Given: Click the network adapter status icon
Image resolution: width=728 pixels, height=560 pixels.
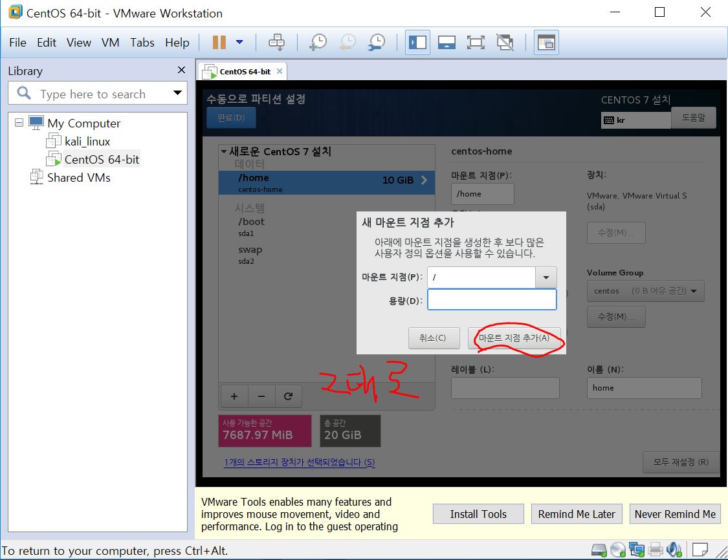Looking at the screenshot, I should [637, 550].
